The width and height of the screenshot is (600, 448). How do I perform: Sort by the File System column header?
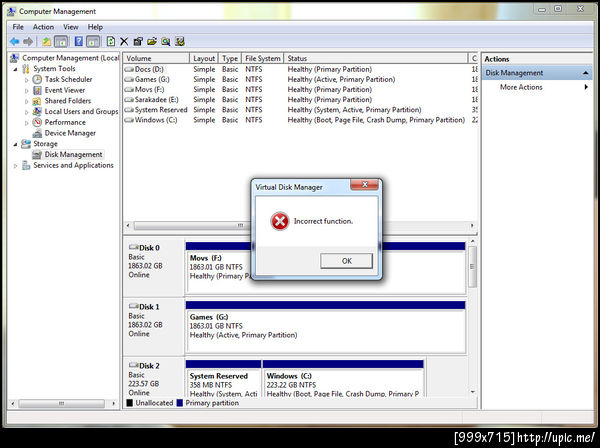262,58
